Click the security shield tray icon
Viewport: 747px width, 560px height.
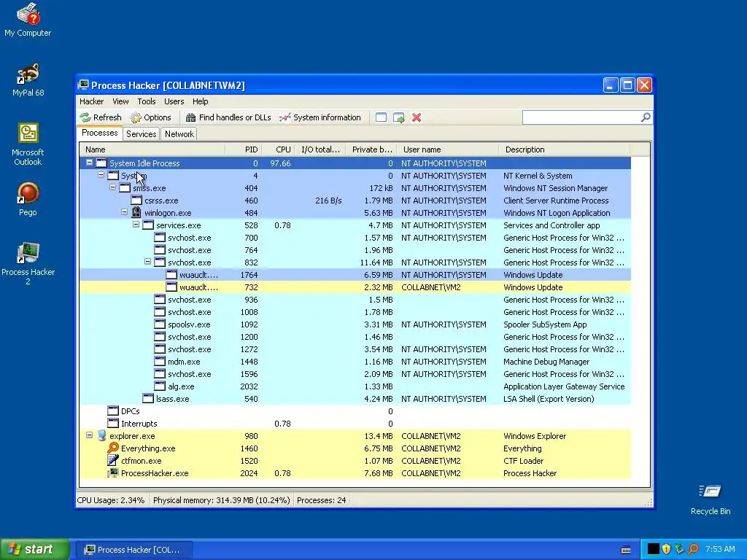[x=666, y=549]
